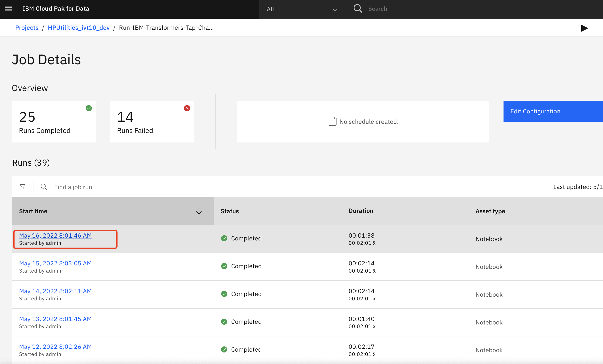Click the magnifier beside Find a job run
603x364 pixels.
click(44, 187)
